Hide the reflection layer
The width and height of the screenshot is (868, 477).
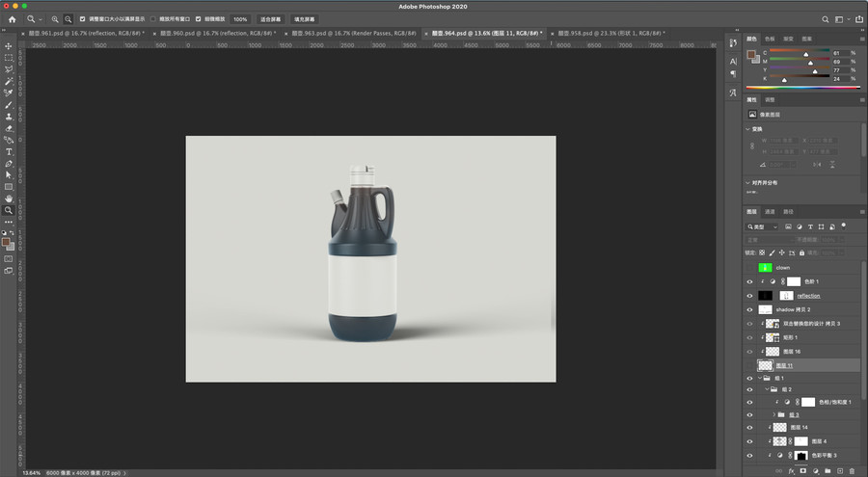[x=750, y=296]
